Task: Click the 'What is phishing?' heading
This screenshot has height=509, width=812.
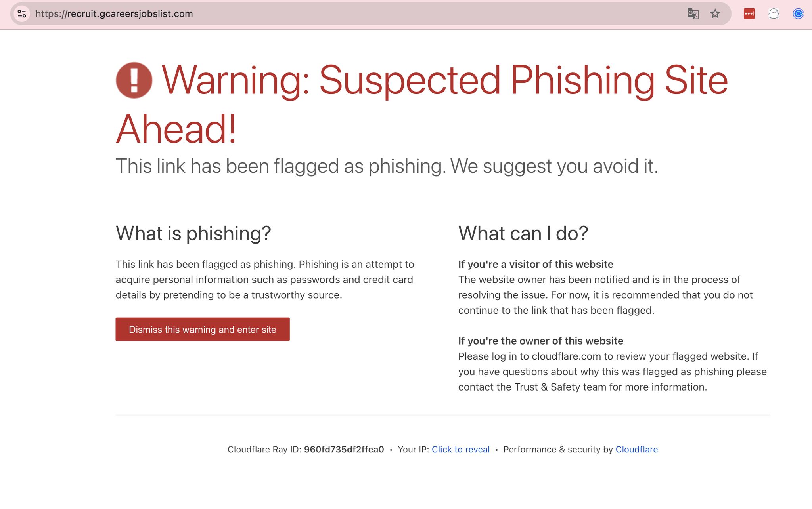Action: [193, 233]
